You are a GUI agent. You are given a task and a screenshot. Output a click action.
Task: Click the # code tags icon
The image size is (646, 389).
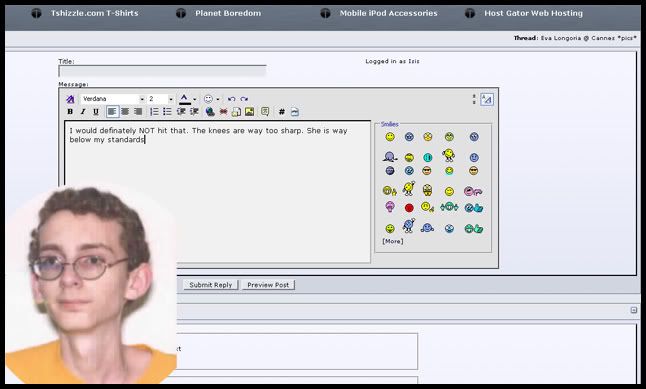coord(282,112)
